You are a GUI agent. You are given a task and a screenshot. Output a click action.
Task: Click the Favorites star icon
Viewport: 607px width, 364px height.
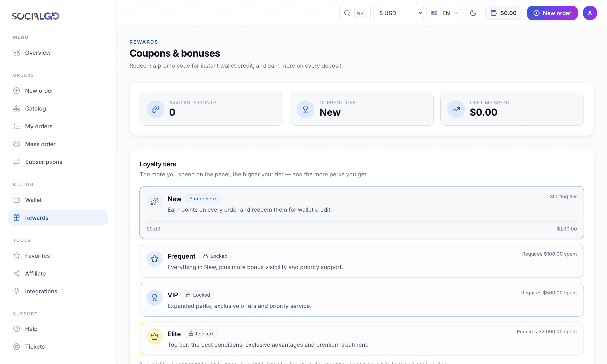tap(17, 256)
